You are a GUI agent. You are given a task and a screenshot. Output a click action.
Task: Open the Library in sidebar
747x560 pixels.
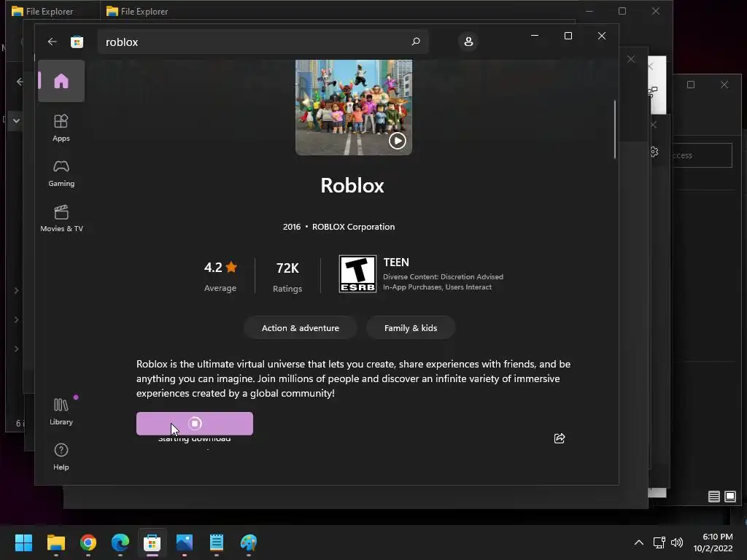(61, 411)
